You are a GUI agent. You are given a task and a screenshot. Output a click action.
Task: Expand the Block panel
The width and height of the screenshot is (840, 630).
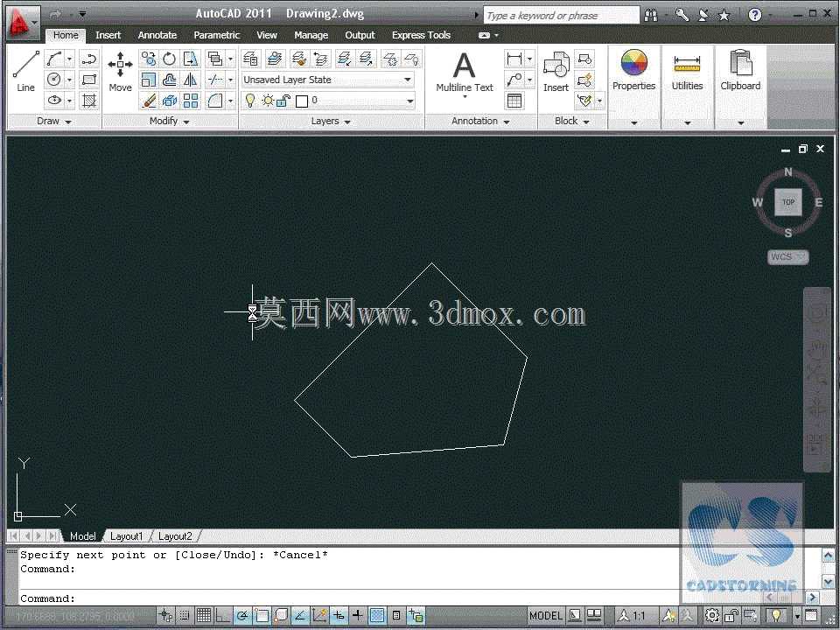(571, 121)
